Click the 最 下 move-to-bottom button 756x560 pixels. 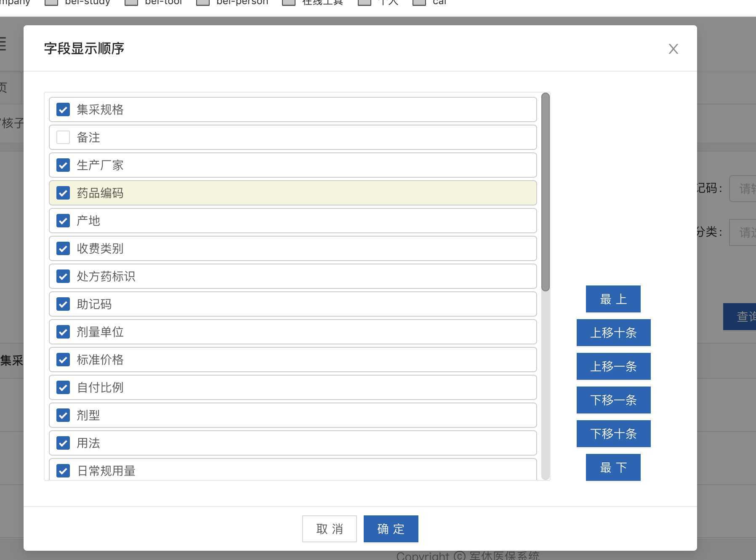613,467
